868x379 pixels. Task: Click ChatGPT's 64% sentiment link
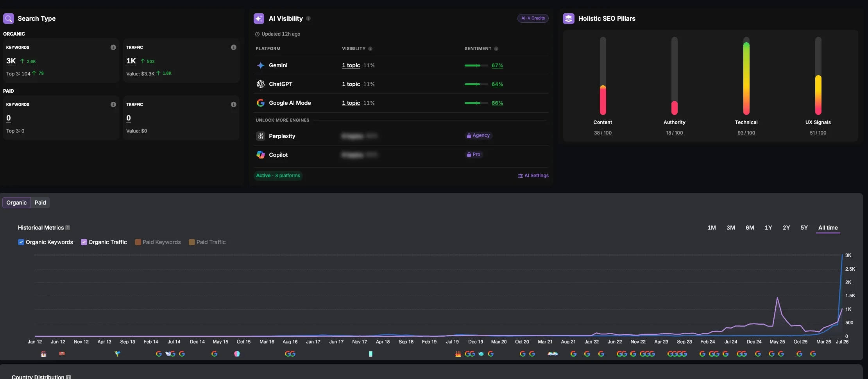498,84
